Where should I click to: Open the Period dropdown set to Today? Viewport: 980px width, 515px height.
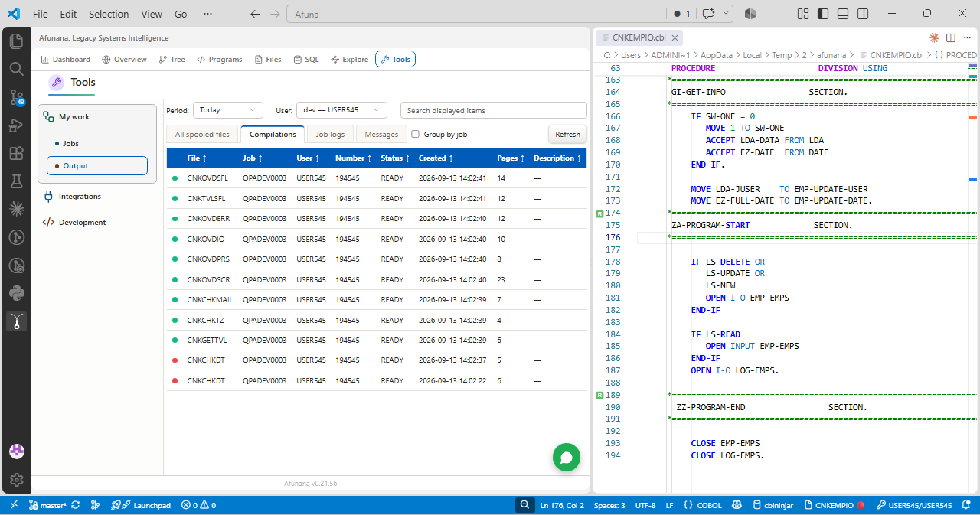(228, 110)
